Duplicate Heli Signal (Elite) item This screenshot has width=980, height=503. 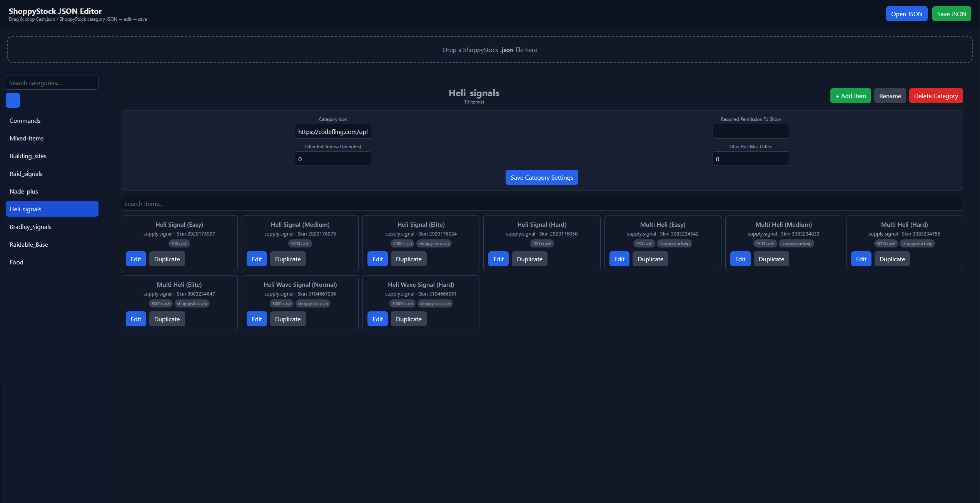pos(409,259)
